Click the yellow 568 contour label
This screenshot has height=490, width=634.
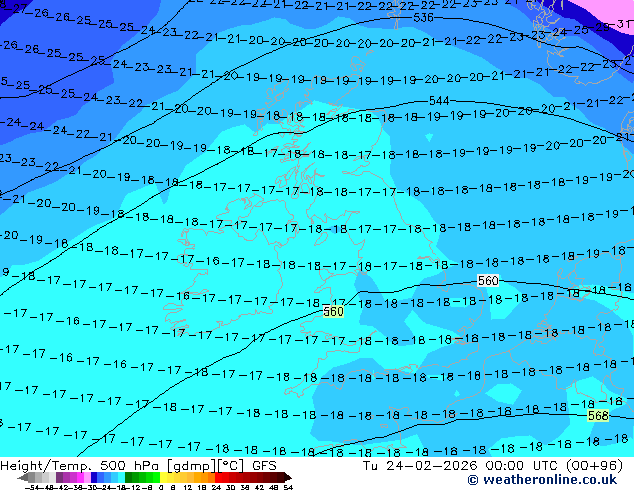tap(598, 416)
